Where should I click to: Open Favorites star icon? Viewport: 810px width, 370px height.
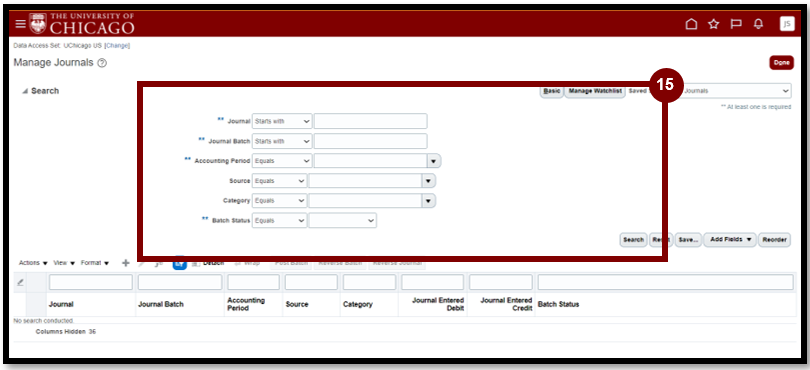point(713,24)
